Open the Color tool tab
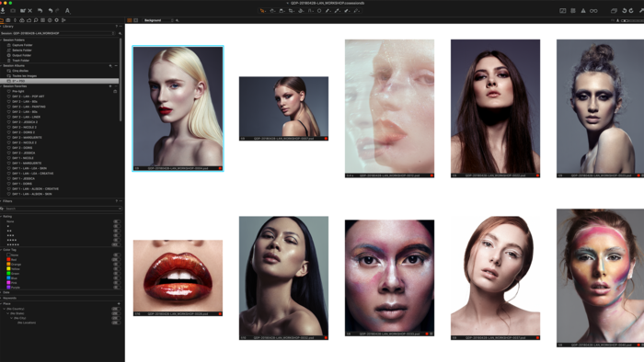The height and width of the screenshot is (362, 644). click(22, 20)
